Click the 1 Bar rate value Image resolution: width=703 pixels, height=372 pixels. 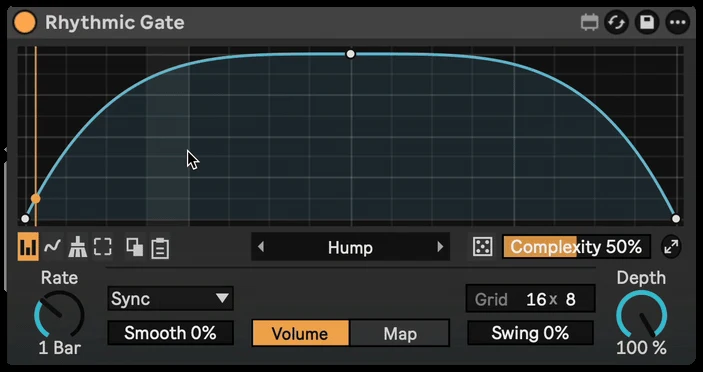tap(59, 348)
